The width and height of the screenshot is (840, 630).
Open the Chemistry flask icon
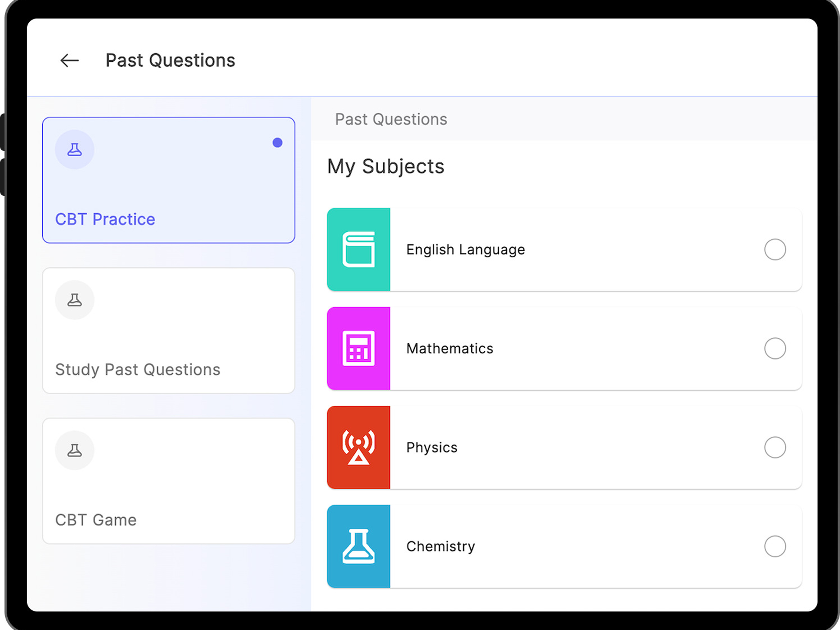coord(358,546)
